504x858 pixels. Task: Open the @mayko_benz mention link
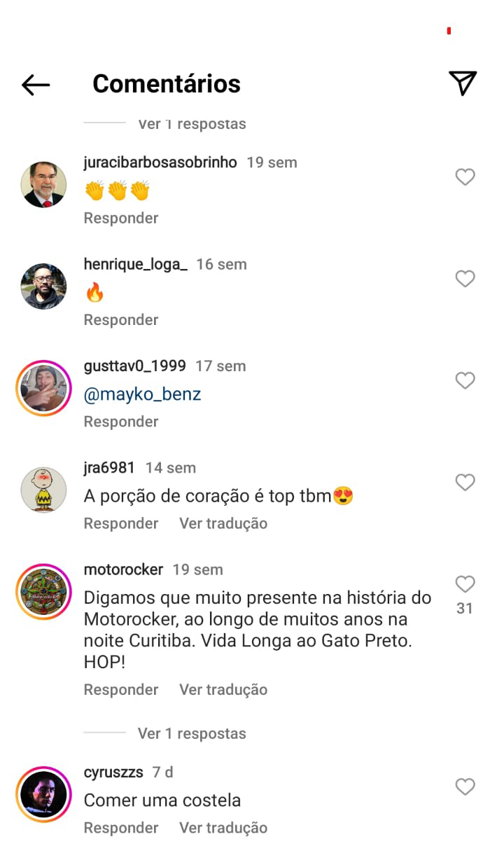(x=142, y=394)
